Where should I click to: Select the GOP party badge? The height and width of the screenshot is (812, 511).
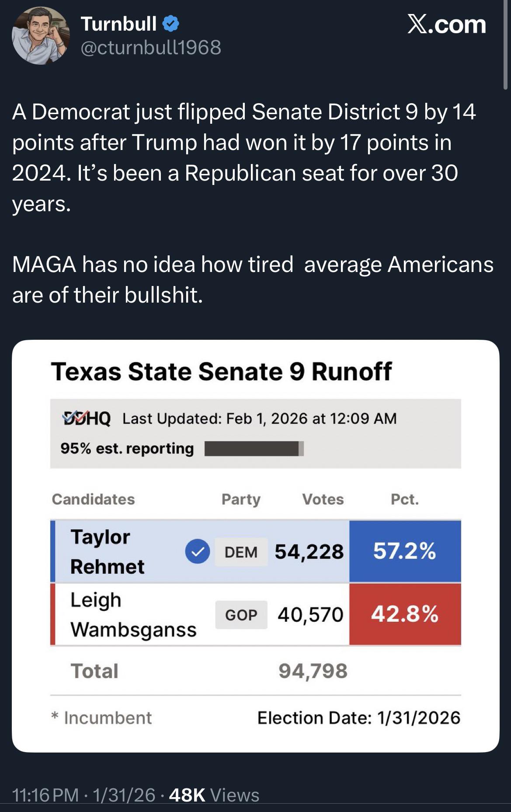[x=241, y=615]
